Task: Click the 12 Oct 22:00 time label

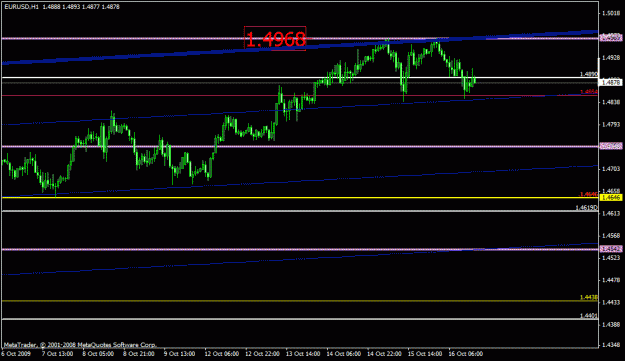Action: 262,354
